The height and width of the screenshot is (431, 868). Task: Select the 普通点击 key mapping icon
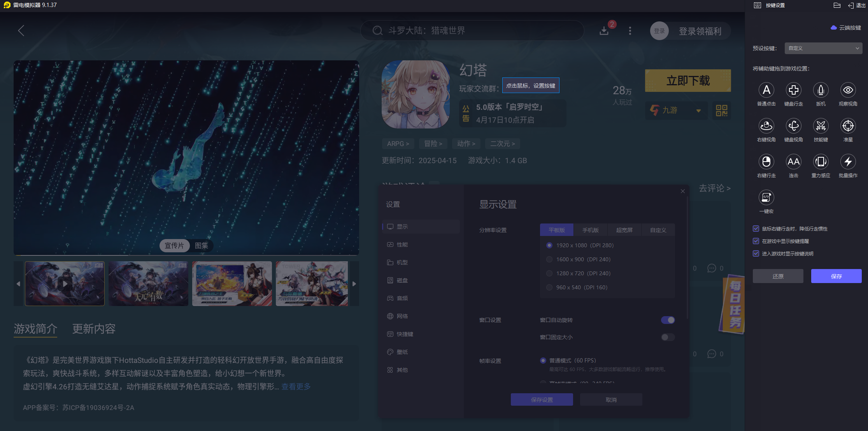tap(766, 90)
